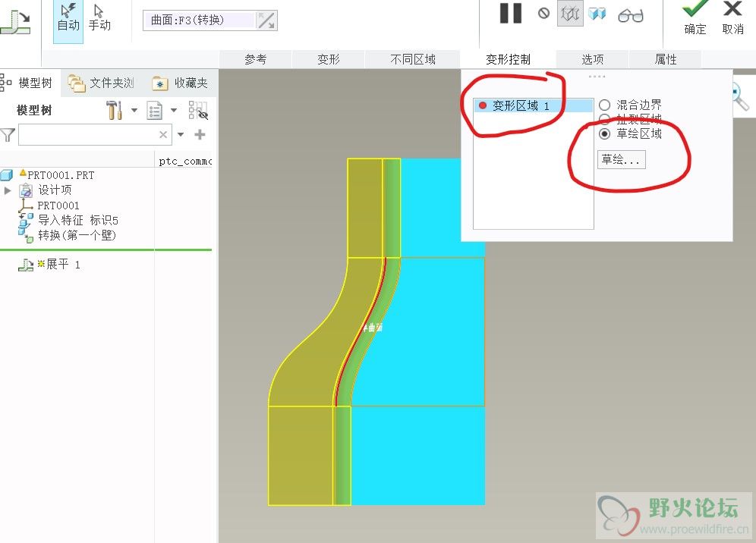Click the verify glasses icon
The height and width of the screenshot is (543, 756).
tap(631, 15)
